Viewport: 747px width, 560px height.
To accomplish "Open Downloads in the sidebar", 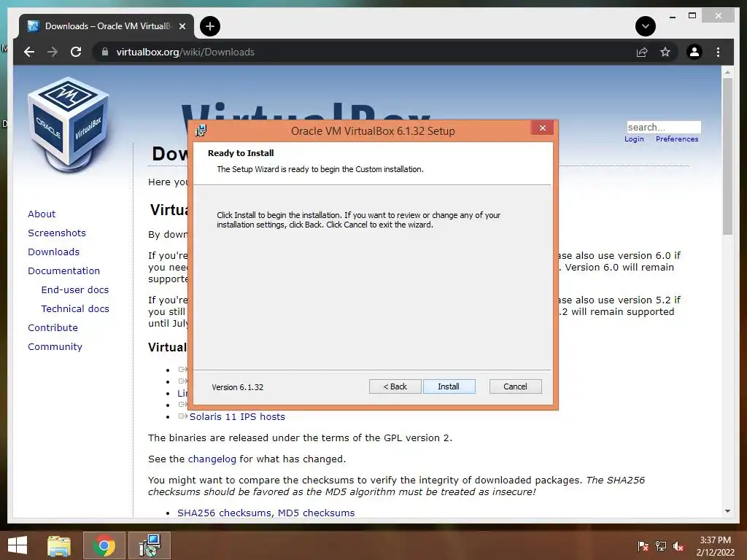I will (53, 252).
